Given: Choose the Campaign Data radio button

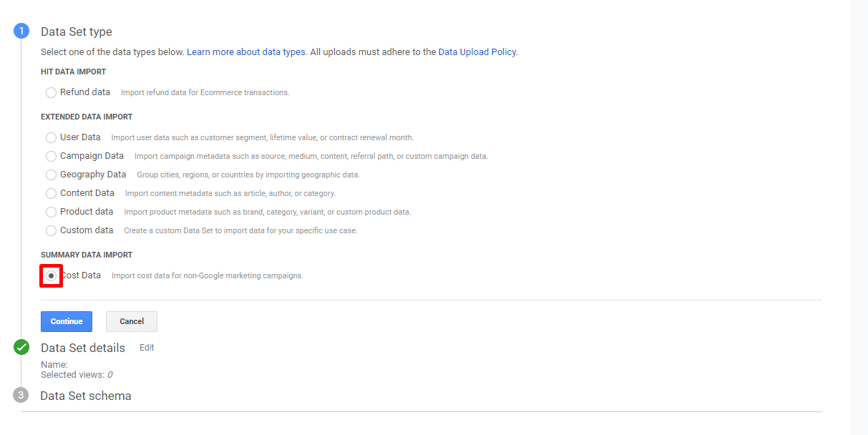Looking at the screenshot, I should point(51,156).
